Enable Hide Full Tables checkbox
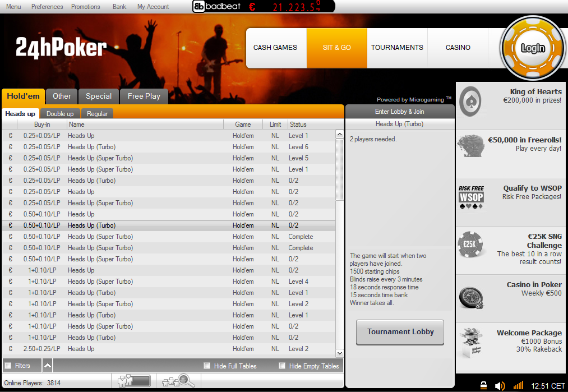Screen dimensions: 568x392 [x=207, y=366]
